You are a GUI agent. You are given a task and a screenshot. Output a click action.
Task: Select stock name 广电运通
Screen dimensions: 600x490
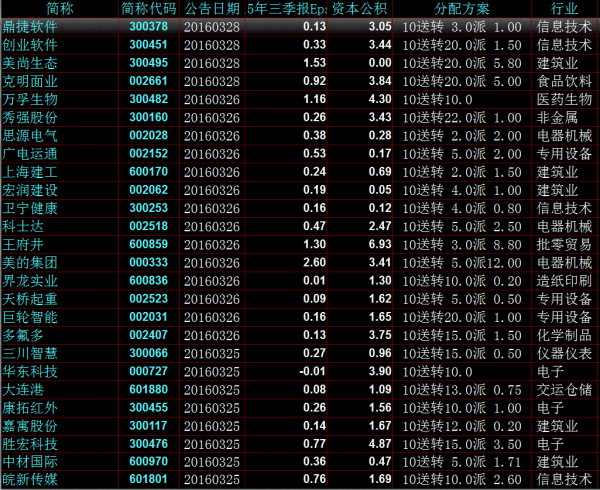pyautogui.click(x=30, y=154)
